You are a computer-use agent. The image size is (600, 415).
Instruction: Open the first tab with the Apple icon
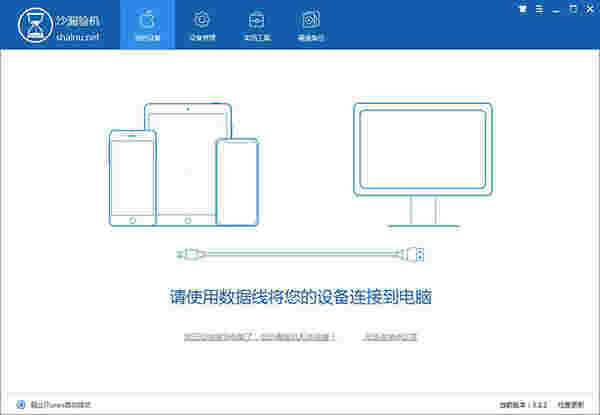[x=147, y=24]
